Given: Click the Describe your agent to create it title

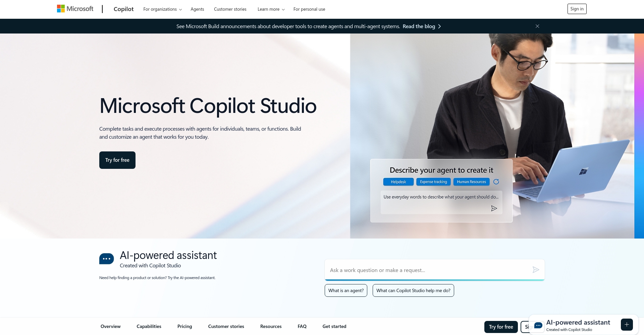Looking at the screenshot, I should tap(441, 170).
